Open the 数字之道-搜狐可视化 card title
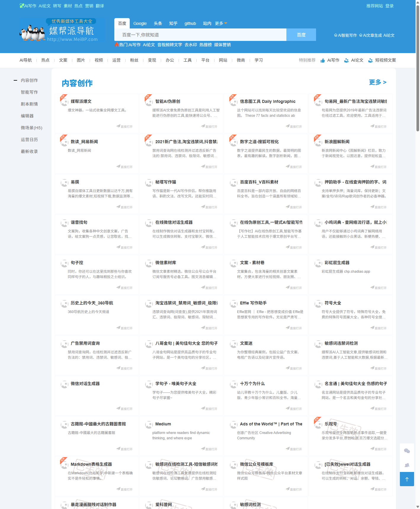Screen dimensions: 420x509 click(259, 142)
